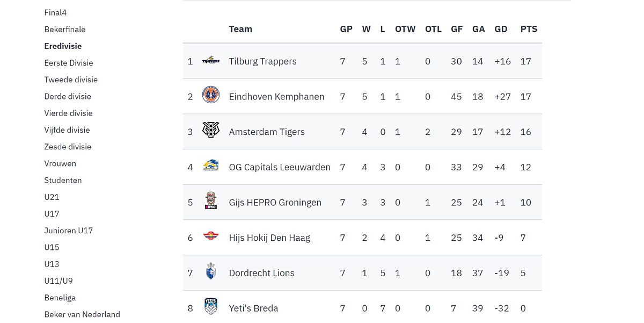Click the Team column header
This screenshot has width=644, height=323.
point(240,29)
